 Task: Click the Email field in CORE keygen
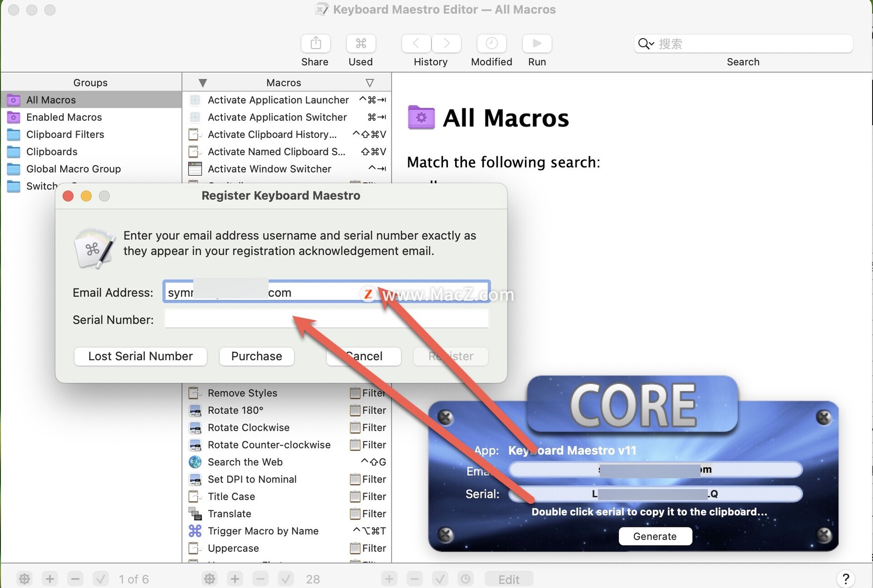[x=655, y=470]
